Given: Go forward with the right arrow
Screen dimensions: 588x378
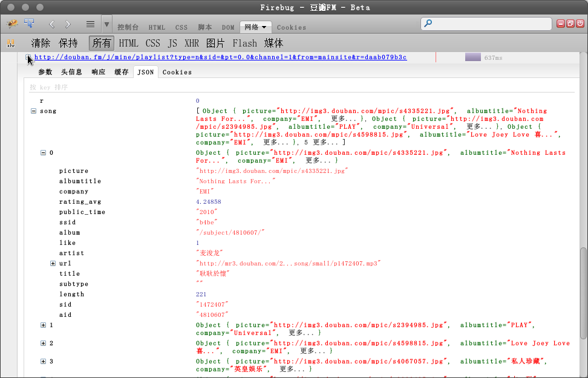Looking at the screenshot, I should coord(68,24).
